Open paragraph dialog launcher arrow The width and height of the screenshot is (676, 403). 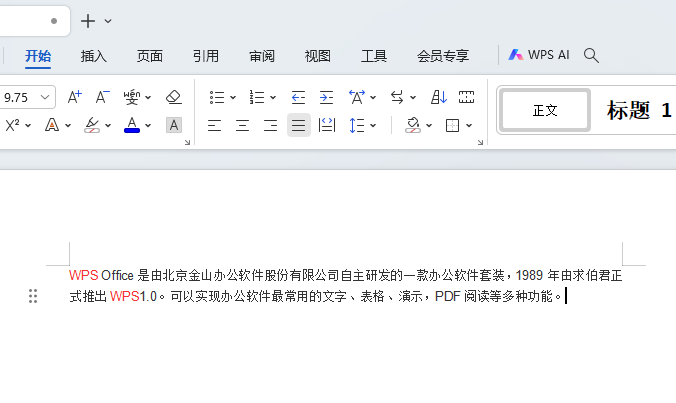480,142
